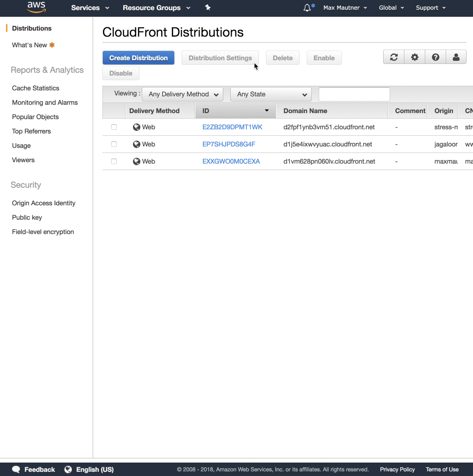This screenshot has height=476, width=473.
Task: Click Feedback in the footer
Action: tap(40, 470)
